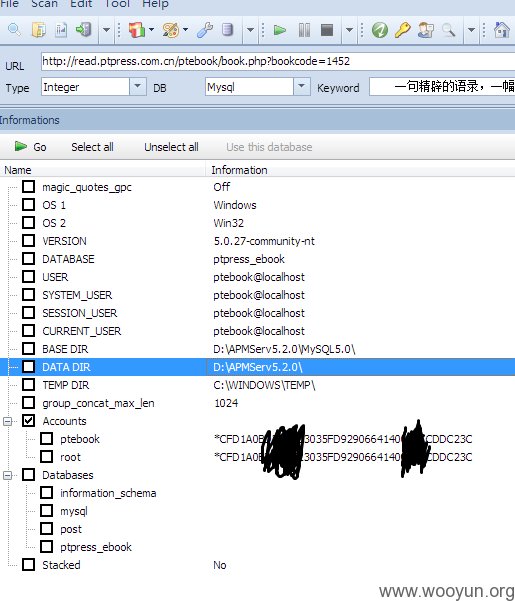Check the post database checkbox

tap(46, 529)
